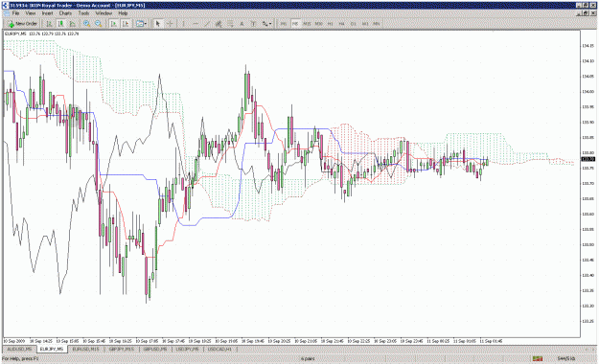Click the connection status bars icon
The image size is (599, 364).
point(538,358)
